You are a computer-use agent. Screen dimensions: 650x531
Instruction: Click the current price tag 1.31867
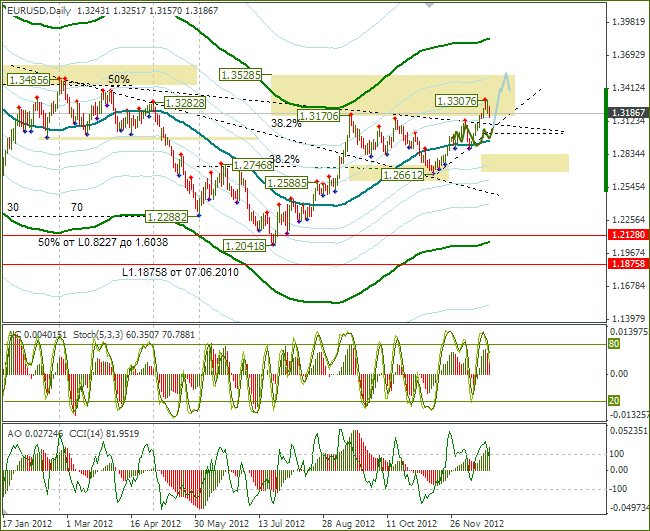(x=628, y=112)
